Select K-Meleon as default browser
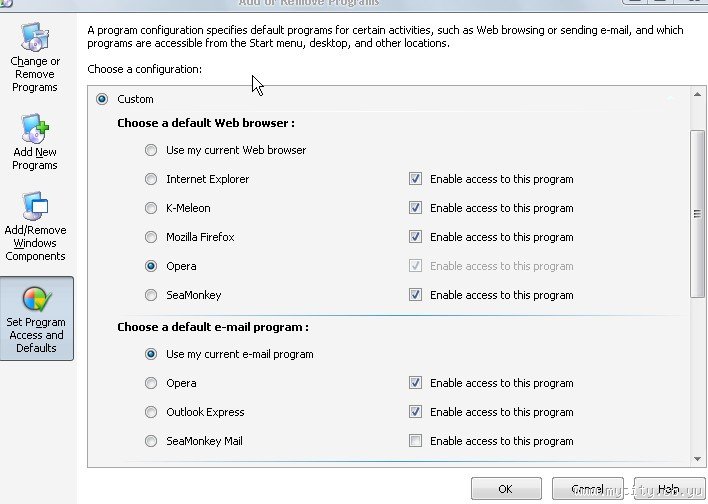This screenshot has height=504, width=708. (x=151, y=208)
